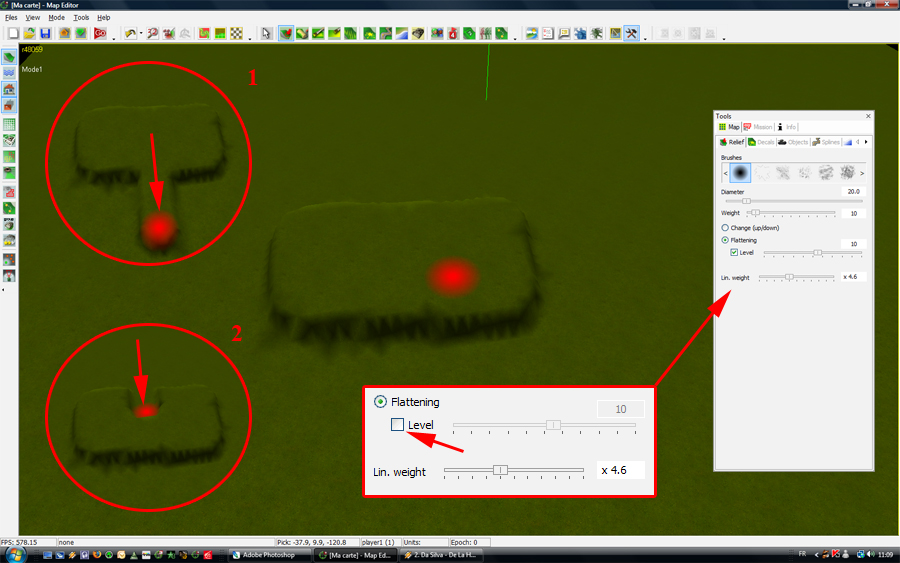Click the Undo arrow icon
The width and height of the screenshot is (900, 563).
130,33
